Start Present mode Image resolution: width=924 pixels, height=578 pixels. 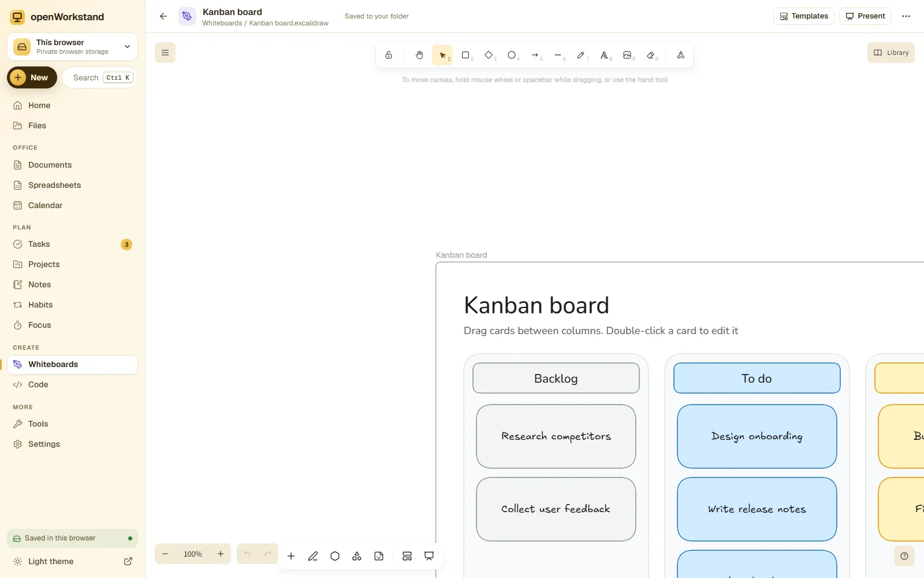click(x=865, y=16)
